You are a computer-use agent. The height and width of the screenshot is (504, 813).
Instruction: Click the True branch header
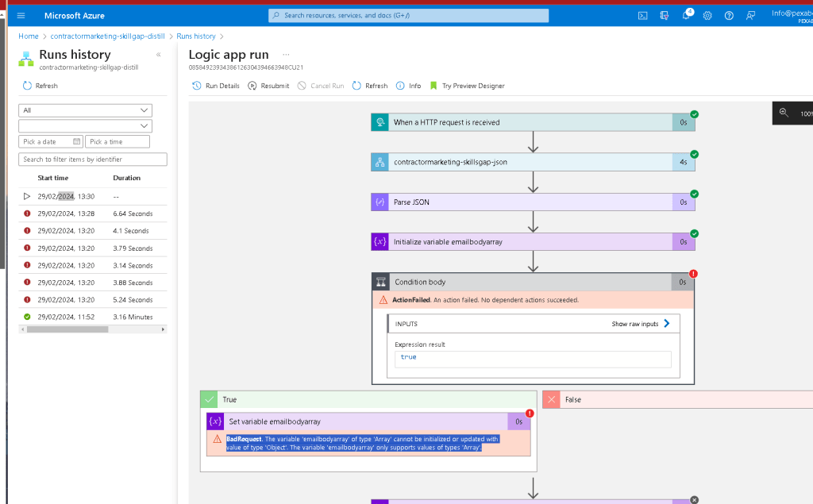[x=368, y=400]
